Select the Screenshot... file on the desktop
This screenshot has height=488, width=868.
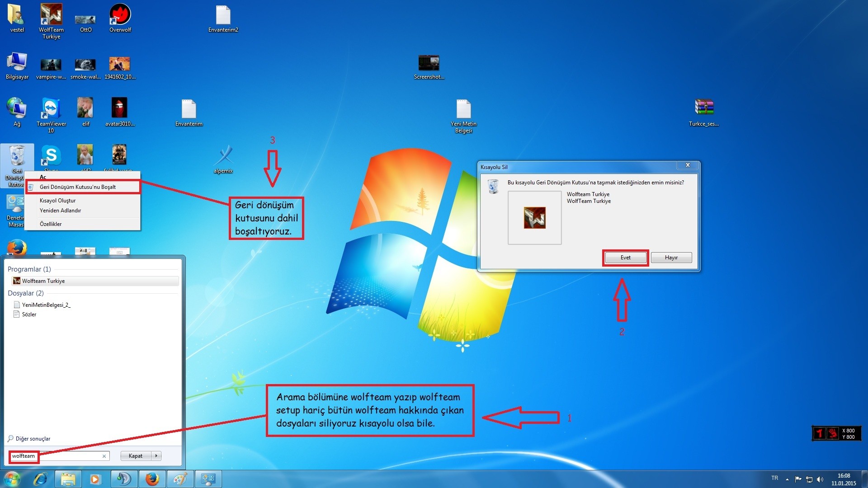[429, 67]
